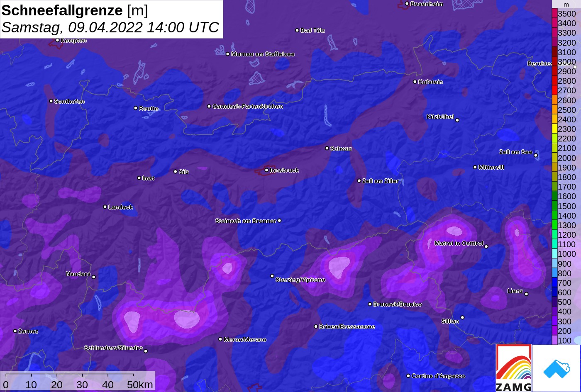Viewport: 581px width, 392px height.
Task: Select the Reutte city label
Action: [149, 108]
